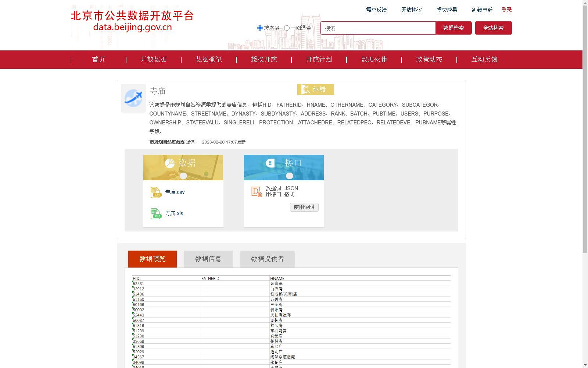Click the CSV file icon
588x368 pixels.
(156, 192)
